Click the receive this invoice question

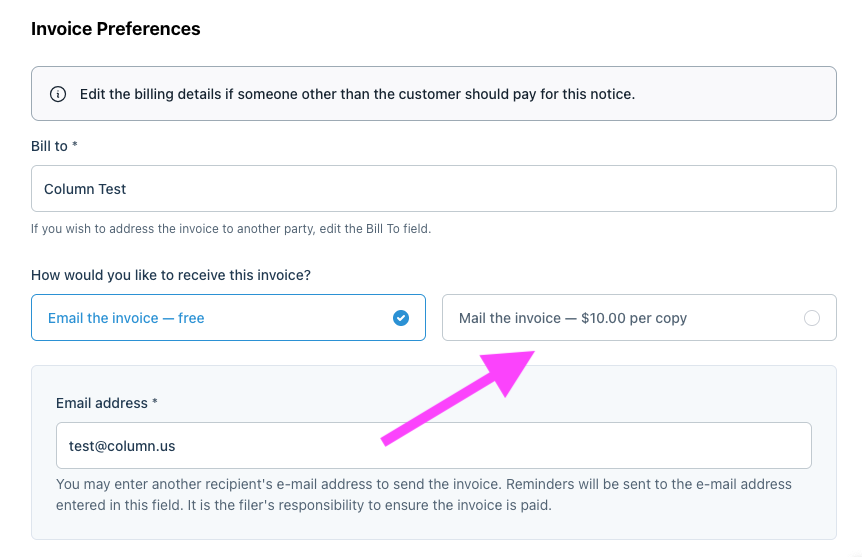[171, 275]
